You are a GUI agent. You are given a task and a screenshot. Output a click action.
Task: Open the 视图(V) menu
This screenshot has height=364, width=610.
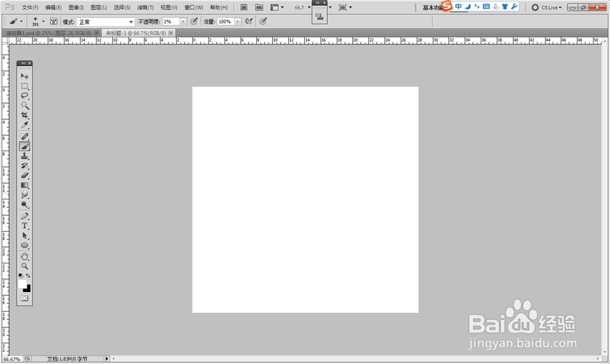169,7
